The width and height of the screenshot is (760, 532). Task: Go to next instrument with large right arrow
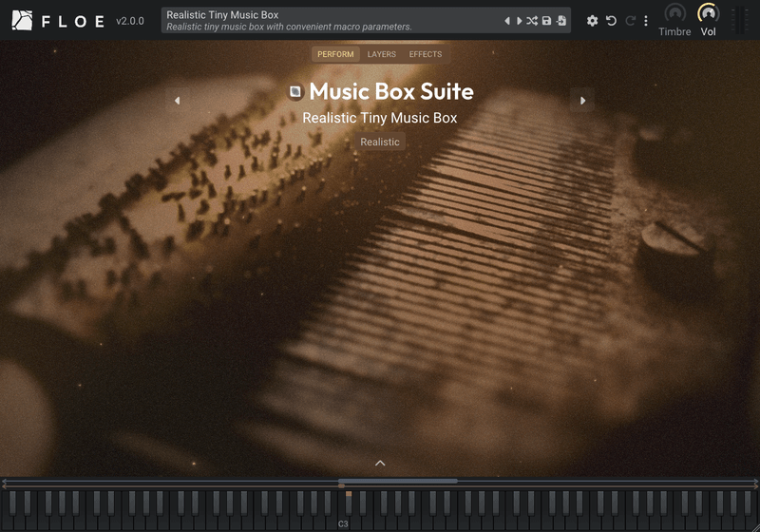click(x=582, y=101)
